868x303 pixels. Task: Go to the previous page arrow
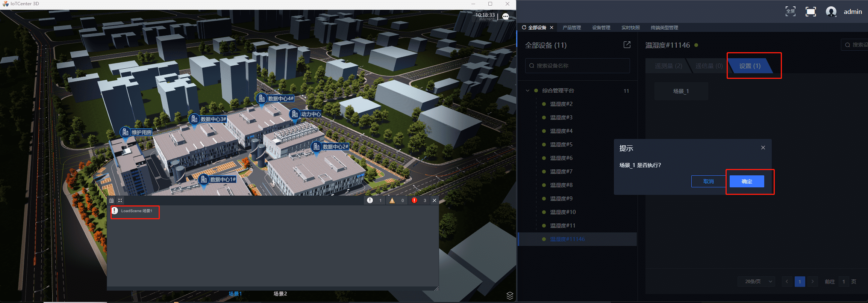coord(787,282)
